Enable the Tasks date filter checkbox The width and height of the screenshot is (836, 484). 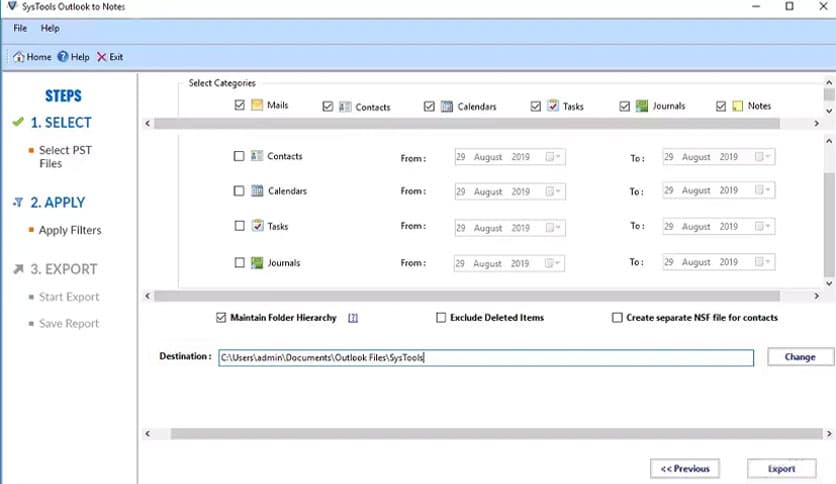[239, 226]
